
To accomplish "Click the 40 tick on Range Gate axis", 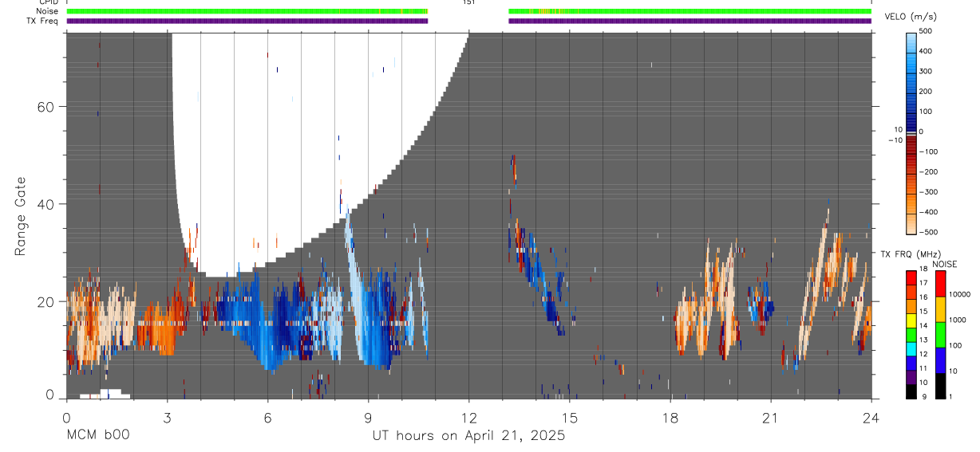I will pos(46,204).
